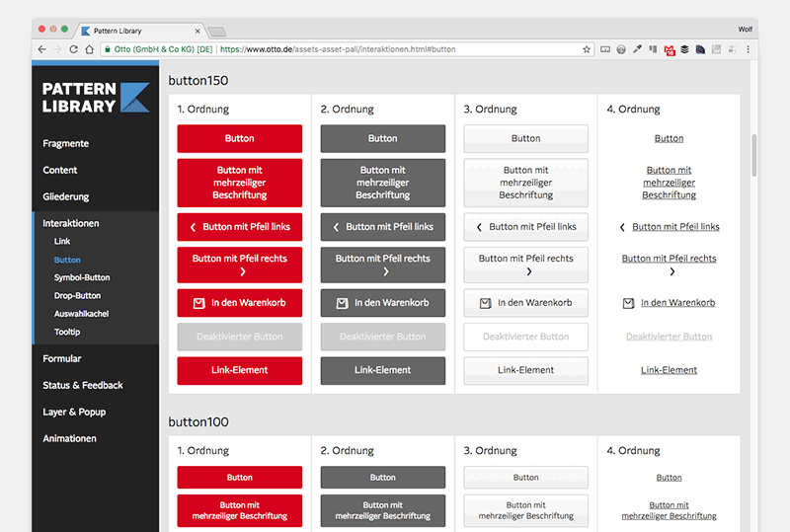Go to the browser home page icon

pyautogui.click(x=90, y=48)
